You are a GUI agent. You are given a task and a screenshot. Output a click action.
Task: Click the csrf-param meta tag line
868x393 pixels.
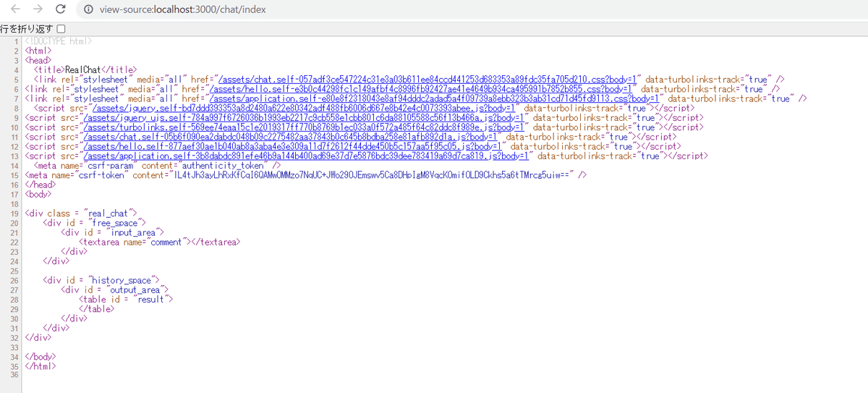tap(157, 165)
